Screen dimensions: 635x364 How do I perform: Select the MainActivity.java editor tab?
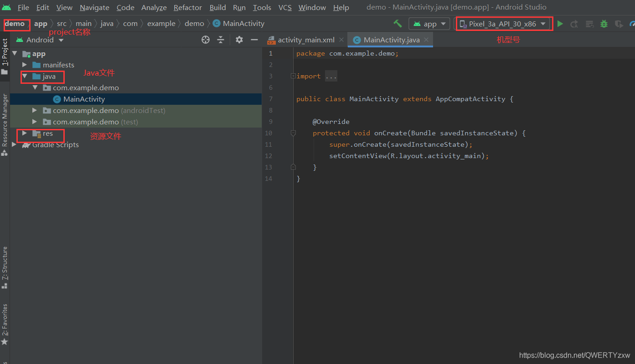391,40
